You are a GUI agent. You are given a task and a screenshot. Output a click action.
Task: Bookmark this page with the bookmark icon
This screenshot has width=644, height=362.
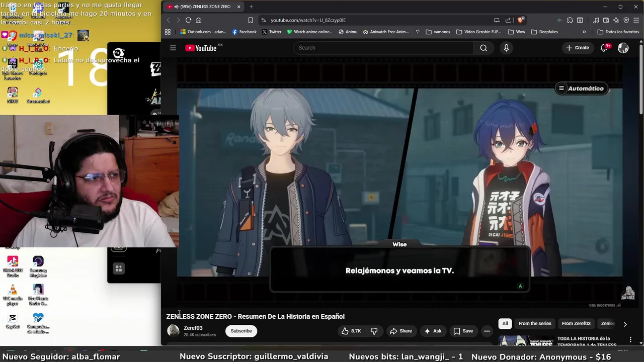tap(250, 20)
